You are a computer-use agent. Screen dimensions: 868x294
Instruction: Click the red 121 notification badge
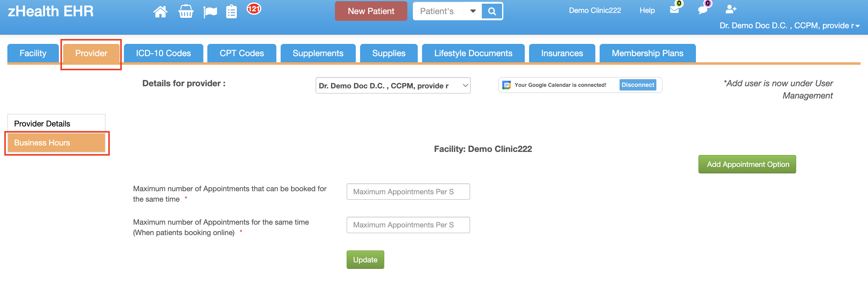pos(253,8)
